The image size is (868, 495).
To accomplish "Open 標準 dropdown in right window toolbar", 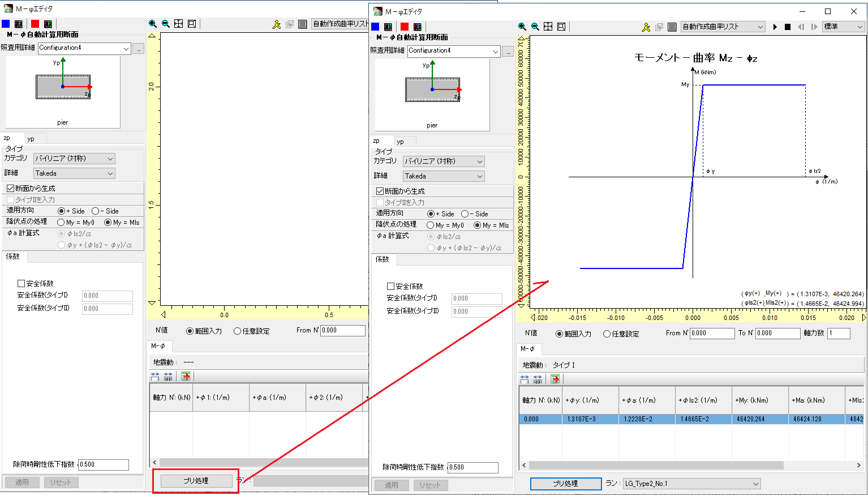I will click(843, 27).
